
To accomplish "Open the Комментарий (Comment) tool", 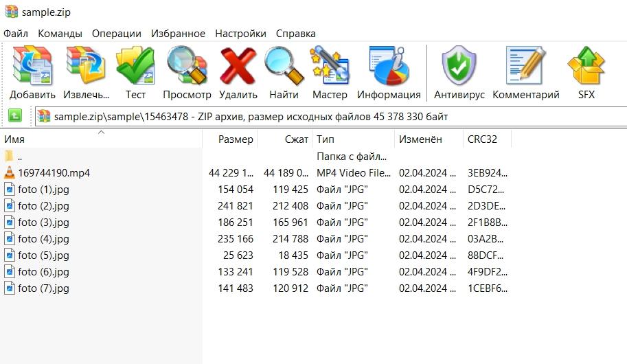I will pos(525,67).
